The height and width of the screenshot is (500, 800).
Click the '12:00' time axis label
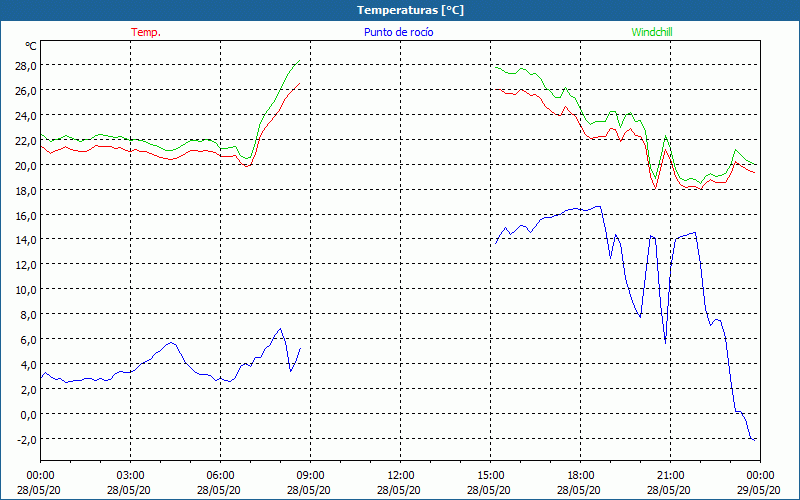[x=401, y=476]
